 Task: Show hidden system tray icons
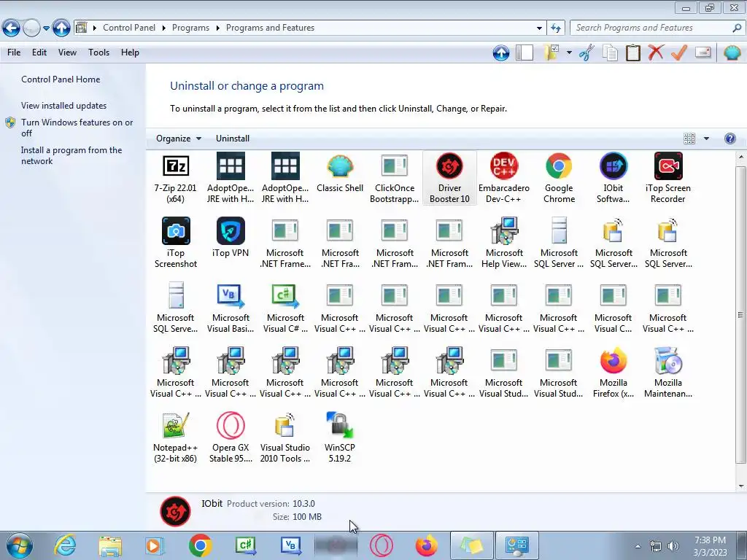pos(638,546)
